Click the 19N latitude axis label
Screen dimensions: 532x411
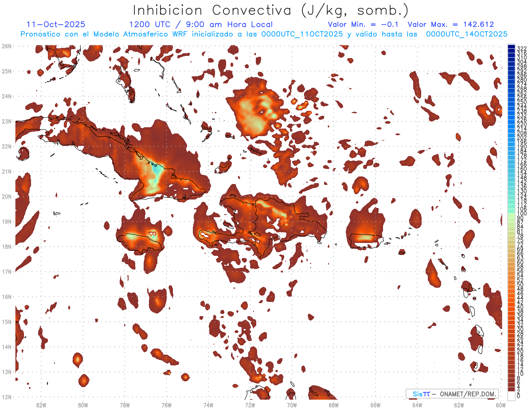7,221
